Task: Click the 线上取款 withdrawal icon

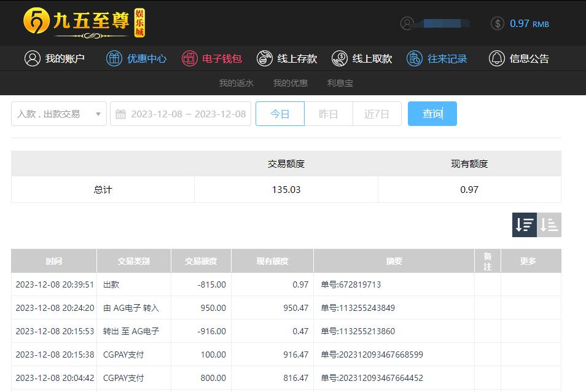Action: tap(340, 58)
